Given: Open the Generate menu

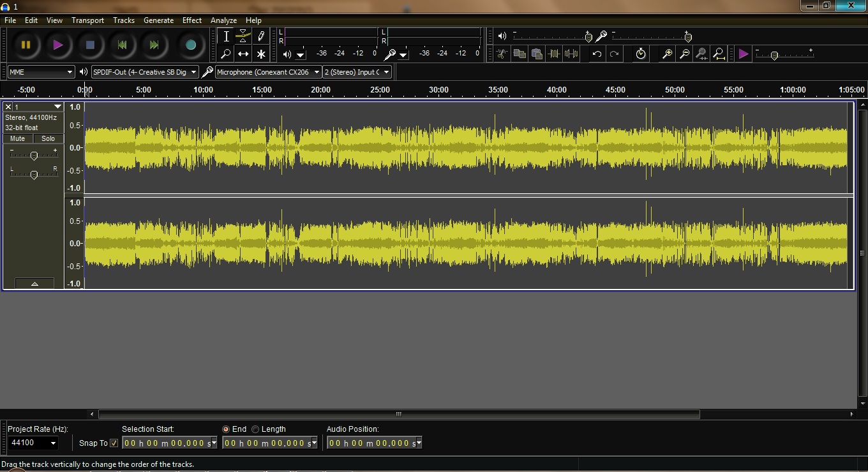Looking at the screenshot, I should point(158,20).
